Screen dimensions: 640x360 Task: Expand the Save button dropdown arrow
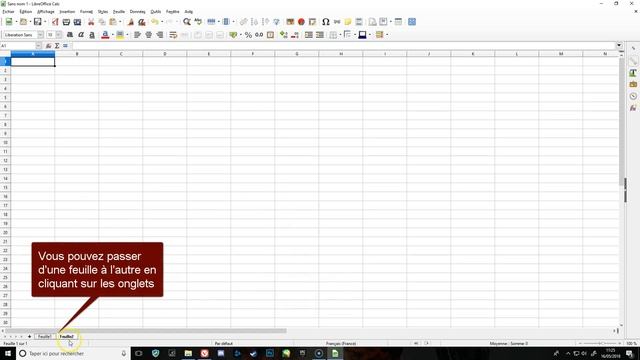(45, 22)
